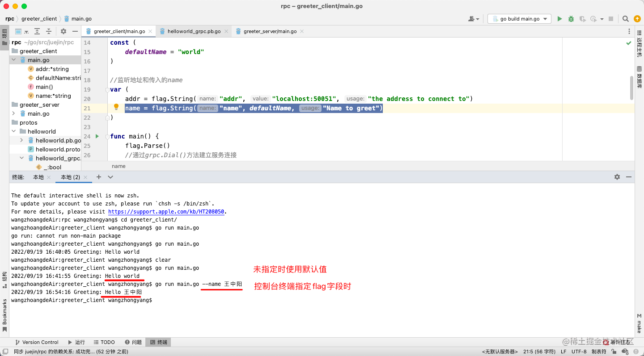Open the go build main.go configuration dropdown
This screenshot has height=356, width=644.
[x=520, y=19]
